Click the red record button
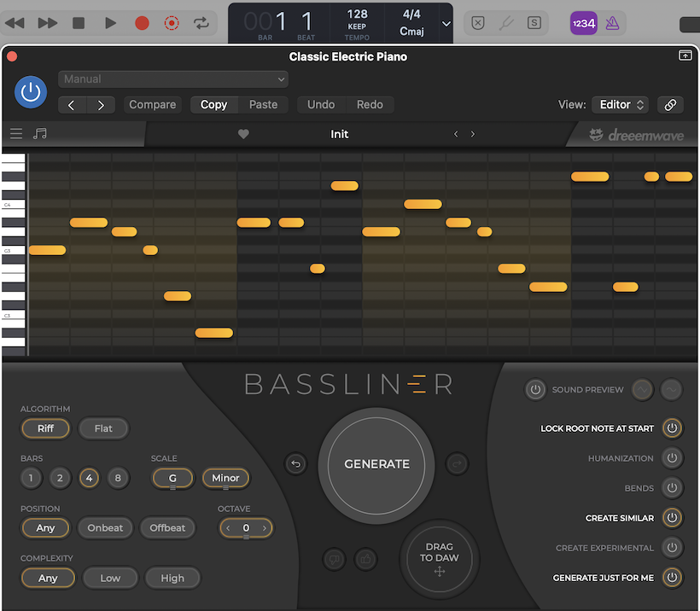700x611 pixels. click(x=142, y=23)
